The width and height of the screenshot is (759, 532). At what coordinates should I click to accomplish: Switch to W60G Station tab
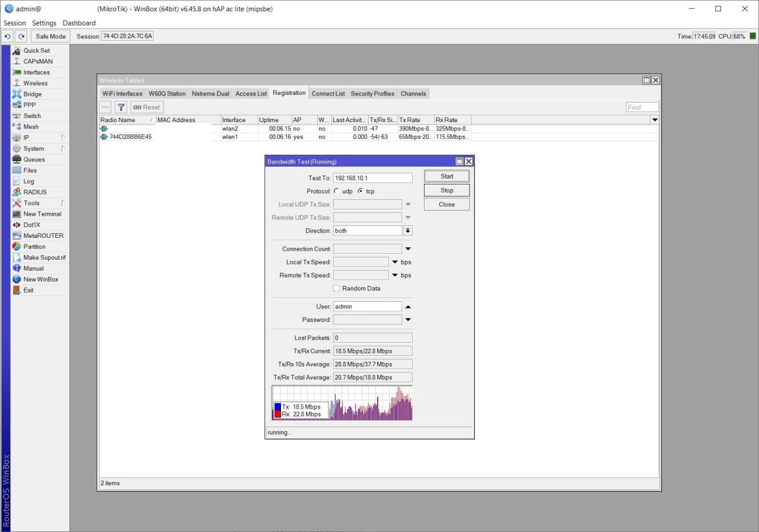tap(167, 94)
